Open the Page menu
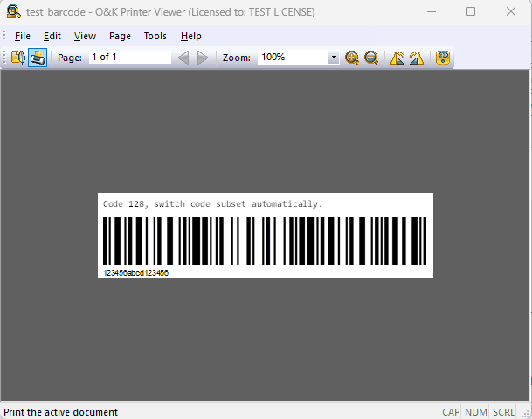This screenshot has height=419, width=532. [x=120, y=36]
